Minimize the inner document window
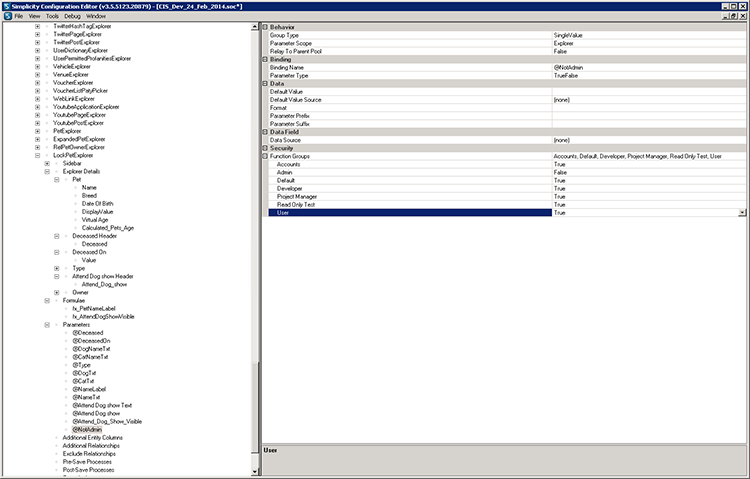This screenshot has width=750, height=479. pyautogui.click(x=727, y=16)
